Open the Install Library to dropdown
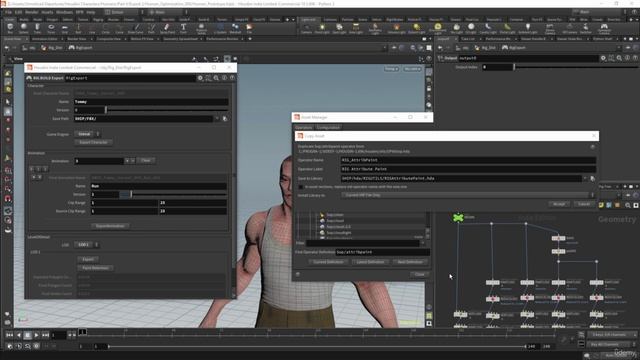The height and width of the screenshot is (360, 640). (x=469, y=195)
